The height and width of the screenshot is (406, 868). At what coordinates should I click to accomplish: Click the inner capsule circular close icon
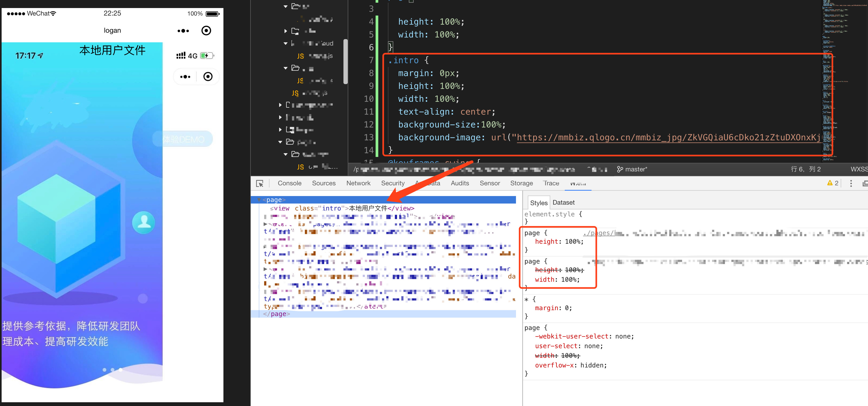[208, 77]
